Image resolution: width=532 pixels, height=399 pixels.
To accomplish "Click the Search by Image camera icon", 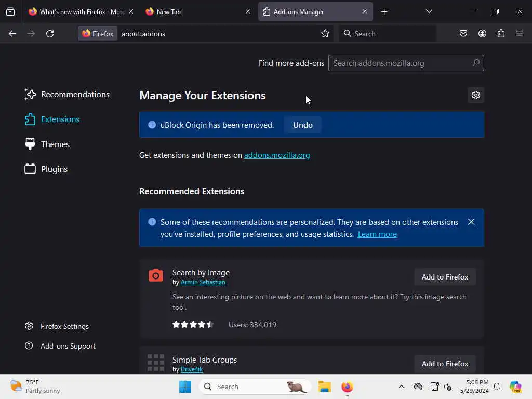I will [156, 275].
